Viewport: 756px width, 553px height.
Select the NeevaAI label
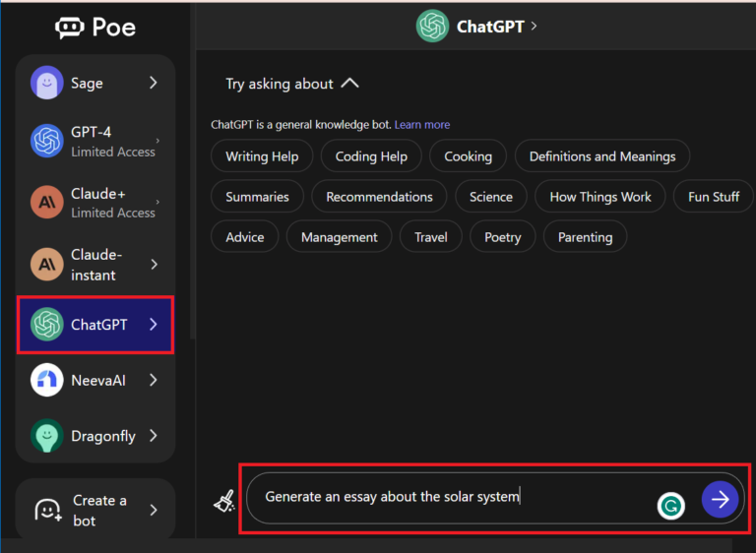point(98,381)
